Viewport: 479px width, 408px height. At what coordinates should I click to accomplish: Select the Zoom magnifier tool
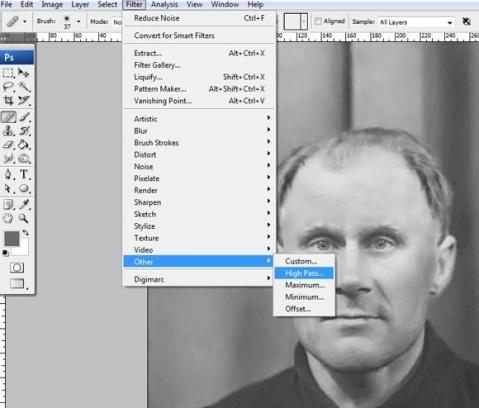click(x=24, y=218)
